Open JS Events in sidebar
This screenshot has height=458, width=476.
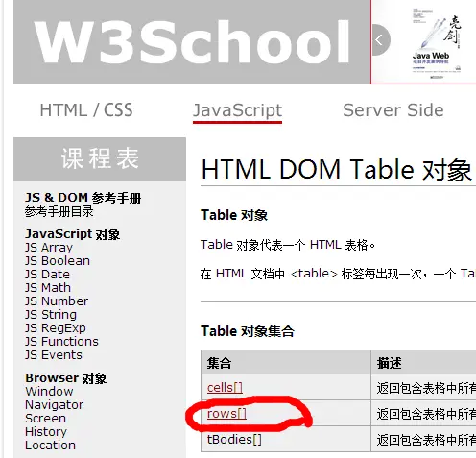[x=54, y=355]
